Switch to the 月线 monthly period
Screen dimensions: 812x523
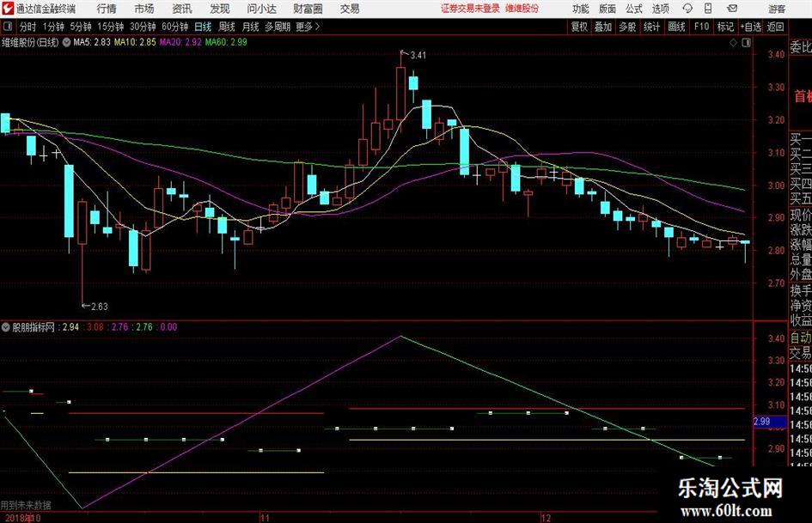coord(250,27)
